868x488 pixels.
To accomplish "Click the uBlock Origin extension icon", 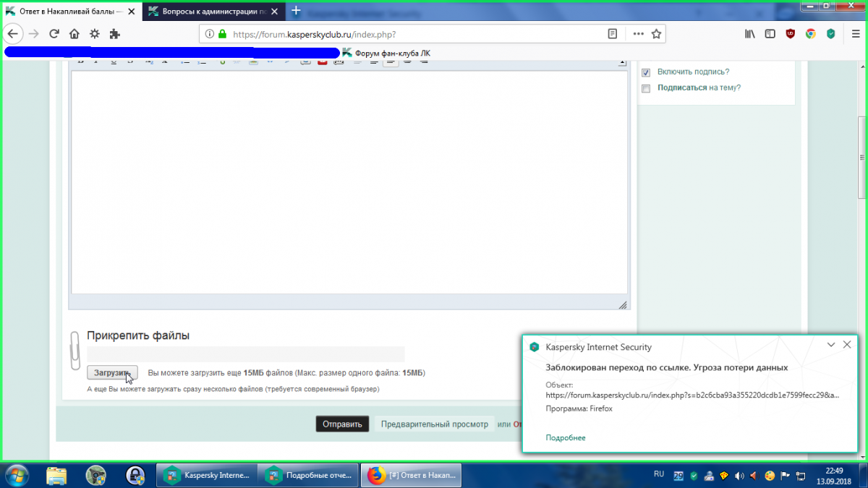I will click(791, 34).
